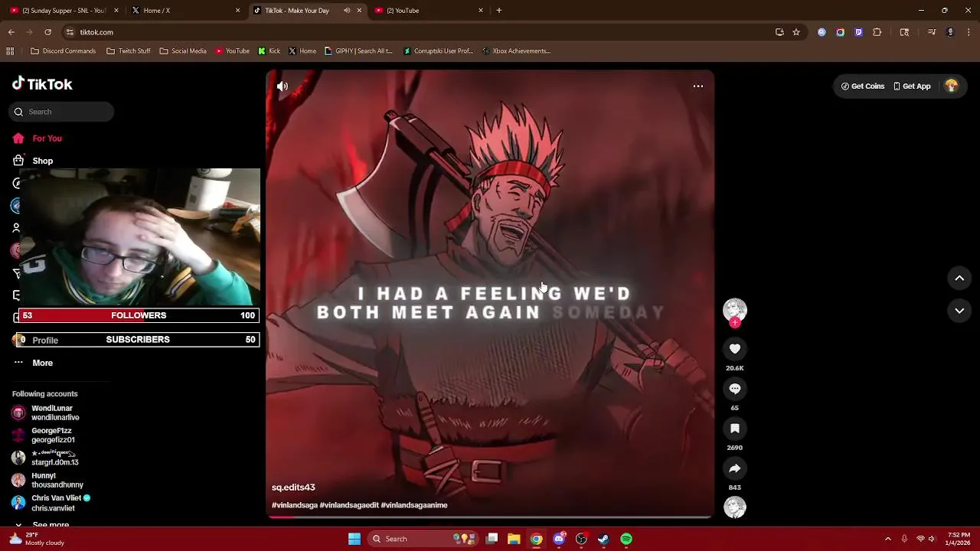This screenshot has height=551, width=980.
Task: Save the video with the bookmark icon
Action: (x=735, y=429)
